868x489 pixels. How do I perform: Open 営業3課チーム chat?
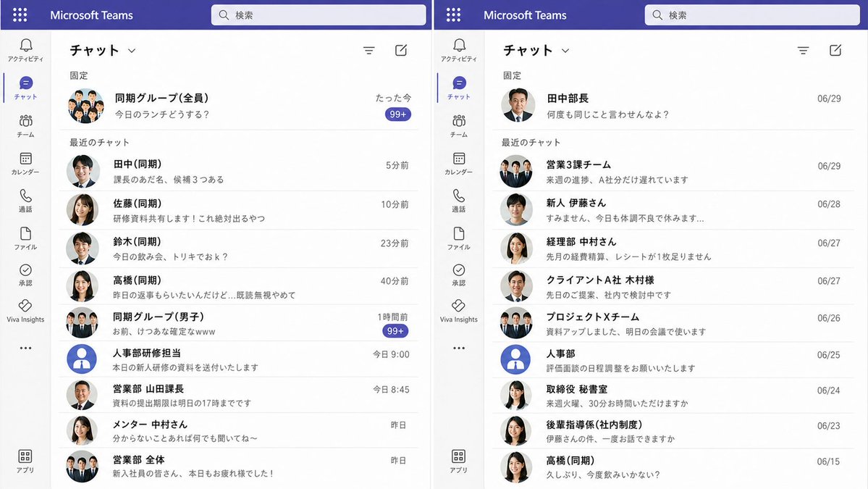tap(673, 172)
